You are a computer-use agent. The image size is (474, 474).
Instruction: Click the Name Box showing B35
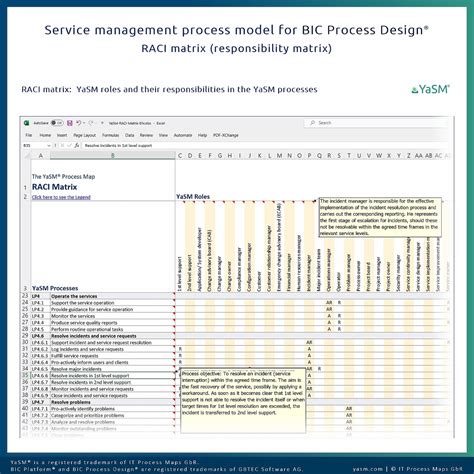[34, 146]
